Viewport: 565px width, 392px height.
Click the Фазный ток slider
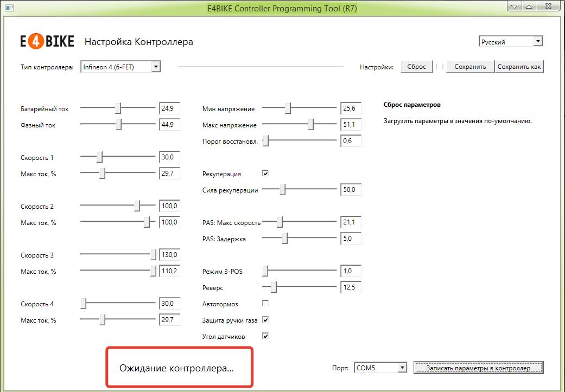(118, 125)
